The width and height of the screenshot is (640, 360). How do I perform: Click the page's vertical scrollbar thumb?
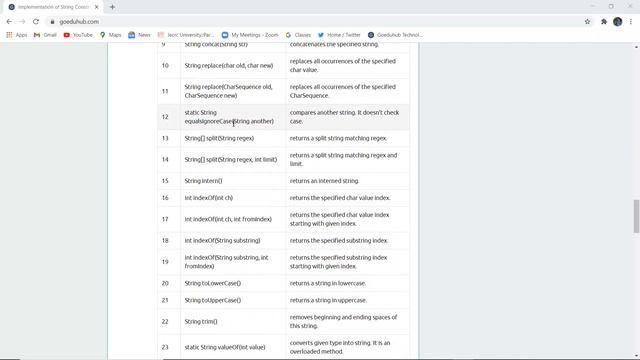636,216
